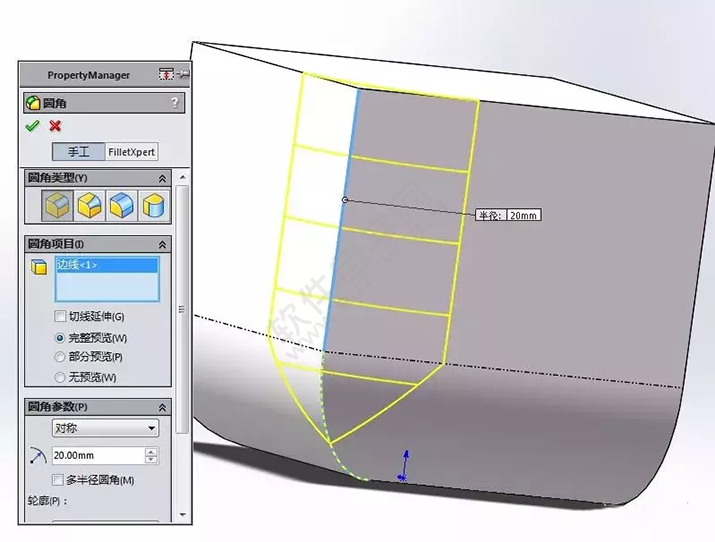Image resolution: width=715 pixels, height=542 pixels.
Task: Click the panel scrollbar up arrow
Action: (x=182, y=177)
